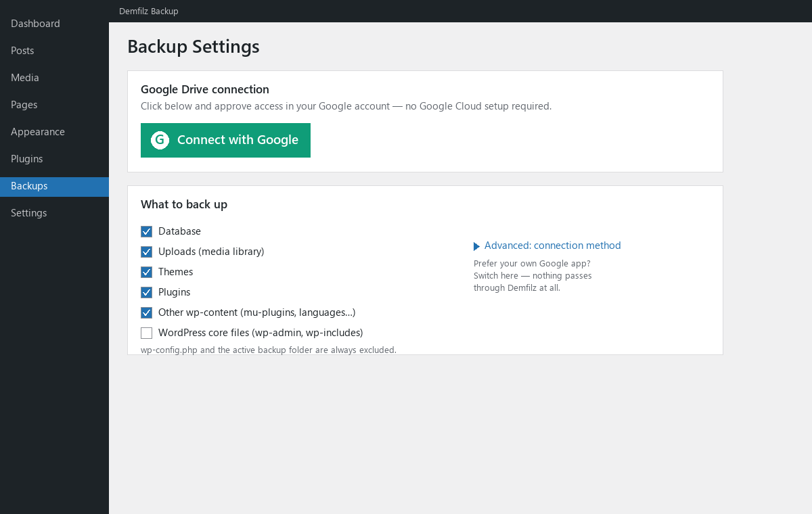Open Plugins in the sidebar menu
Viewport: 812px width, 514px height.
[x=54, y=159]
